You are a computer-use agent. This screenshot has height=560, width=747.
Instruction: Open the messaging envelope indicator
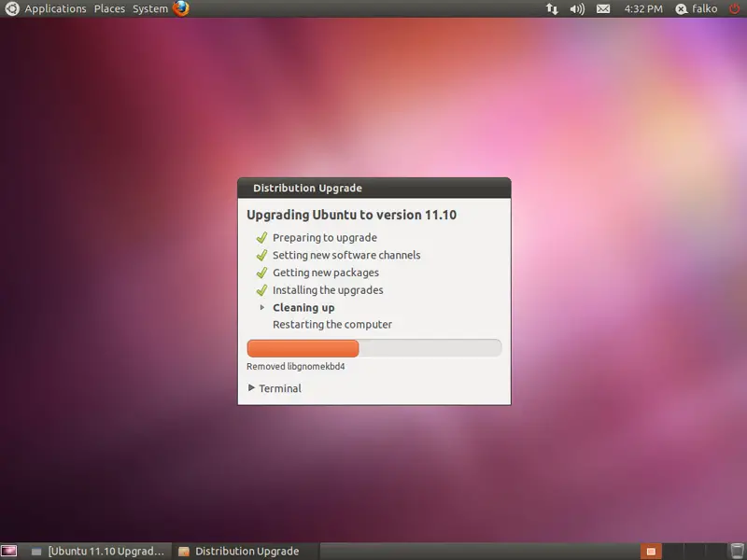(x=603, y=9)
